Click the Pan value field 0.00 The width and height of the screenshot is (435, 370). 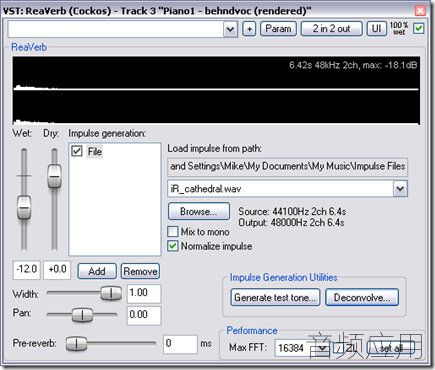click(x=144, y=315)
